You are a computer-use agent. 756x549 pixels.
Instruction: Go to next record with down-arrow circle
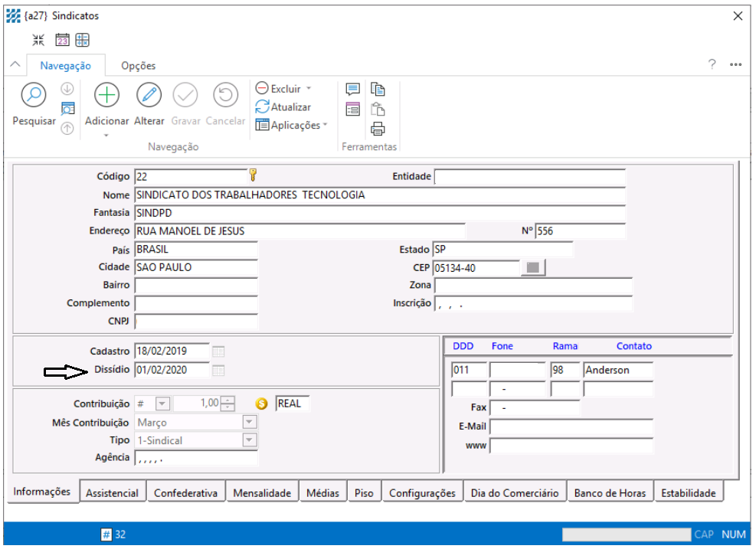pos(67,89)
